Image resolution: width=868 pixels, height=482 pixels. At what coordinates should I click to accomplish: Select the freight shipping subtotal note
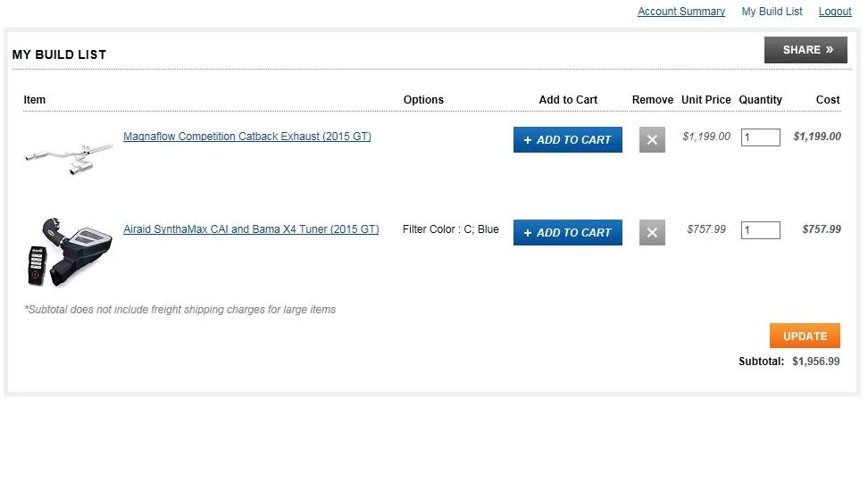click(x=179, y=310)
